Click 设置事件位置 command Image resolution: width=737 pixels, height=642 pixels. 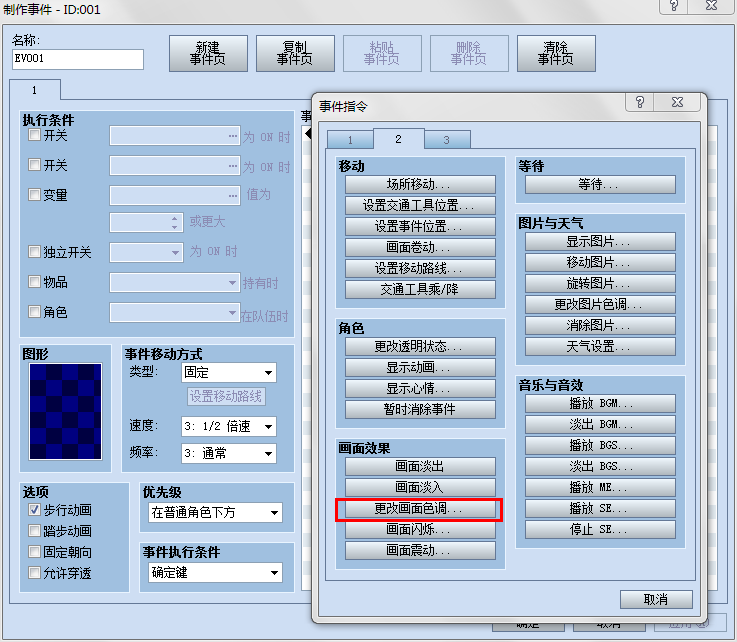coord(420,227)
